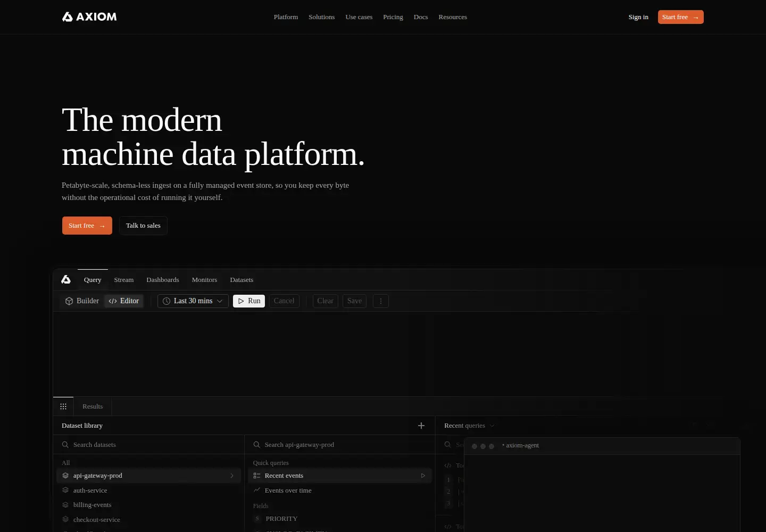Open the Platform menu in header
This screenshot has height=532, width=766.
(x=286, y=17)
